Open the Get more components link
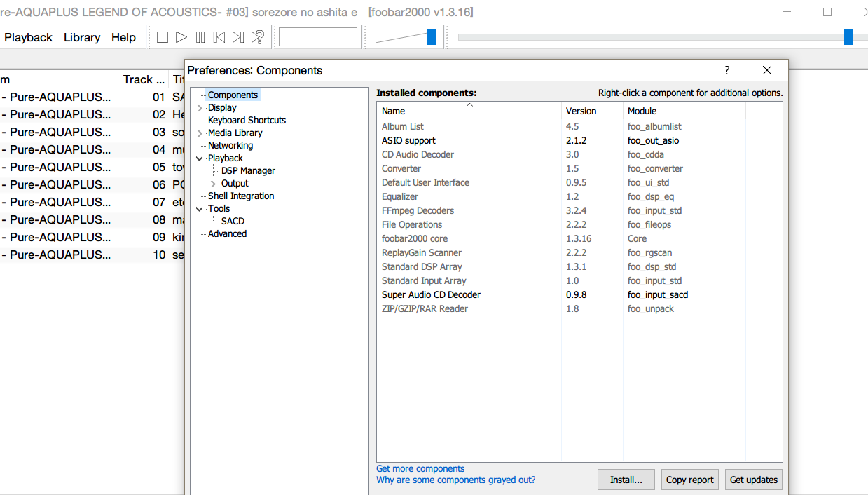This screenshot has height=495, width=868. click(420, 468)
